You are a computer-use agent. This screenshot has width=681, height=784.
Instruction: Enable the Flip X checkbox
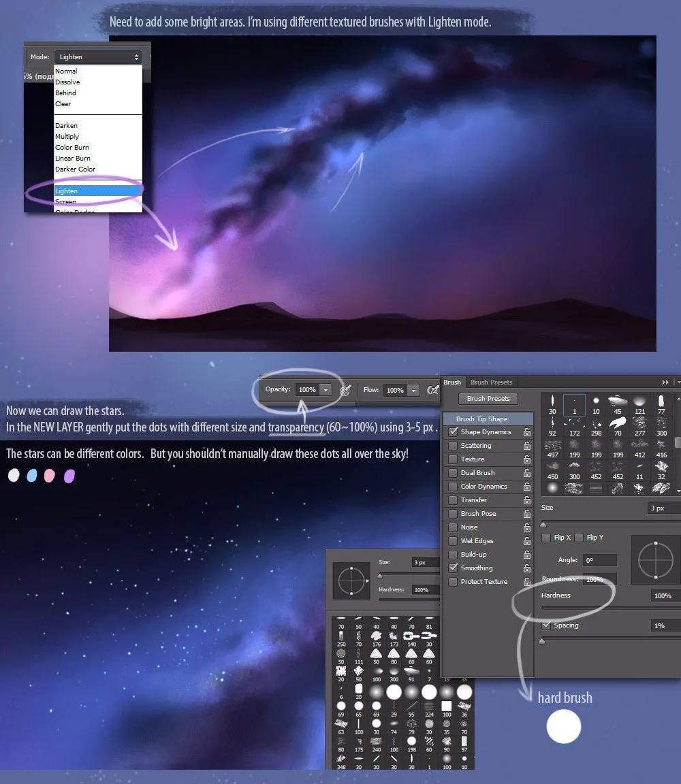546,538
